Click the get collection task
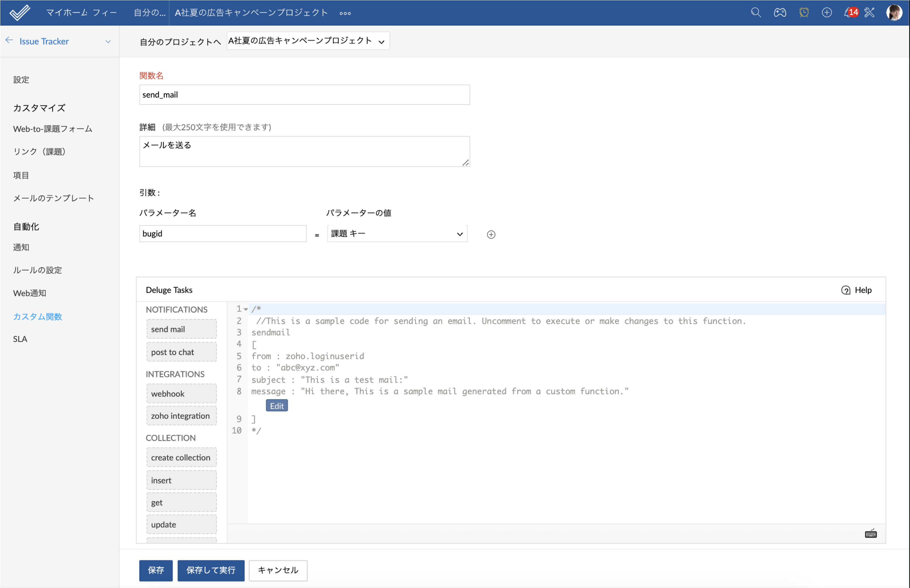Image resolution: width=910 pixels, height=588 pixels. 181,503
